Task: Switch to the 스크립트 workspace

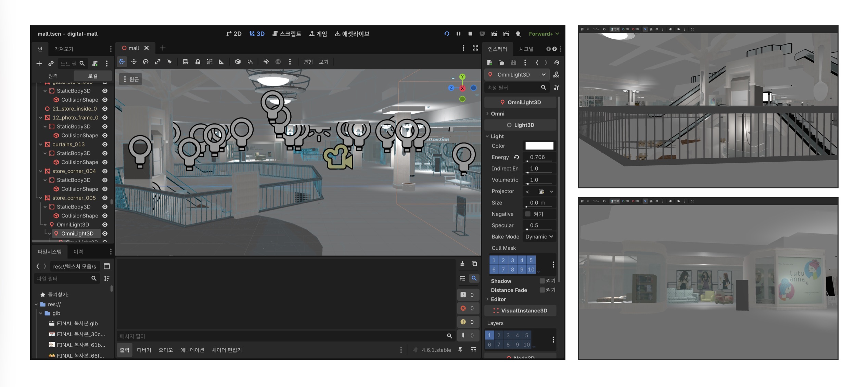Action: pyautogui.click(x=286, y=34)
